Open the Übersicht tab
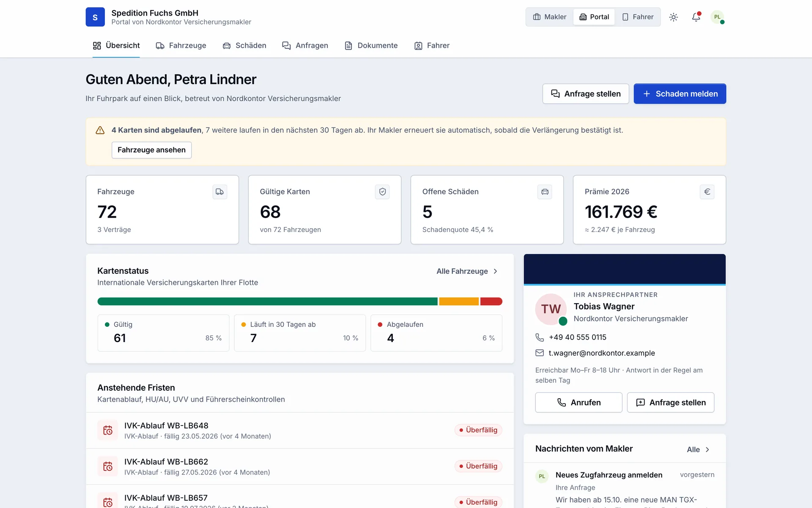 (116, 46)
